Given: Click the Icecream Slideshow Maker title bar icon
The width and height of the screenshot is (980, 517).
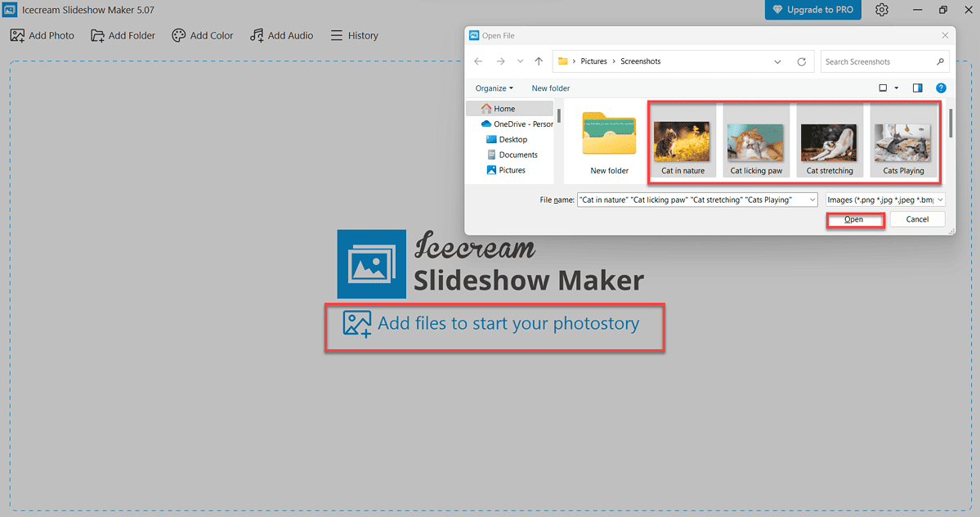Looking at the screenshot, I should coord(9,9).
